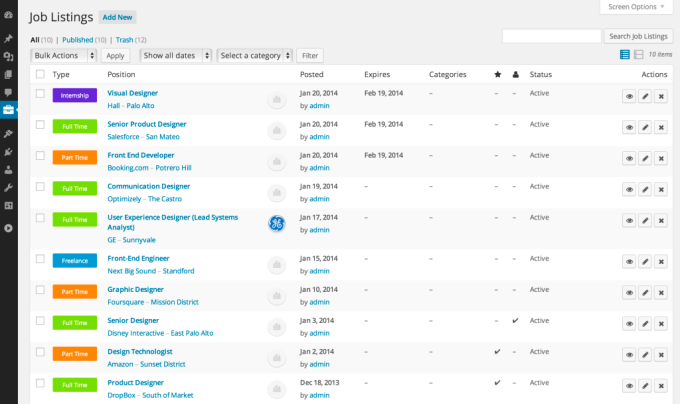The width and height of the screenshot is (680, 404).
Task: Switch to excerpt view mode icon
Action: pyautogui.click(x=638, y=55)
